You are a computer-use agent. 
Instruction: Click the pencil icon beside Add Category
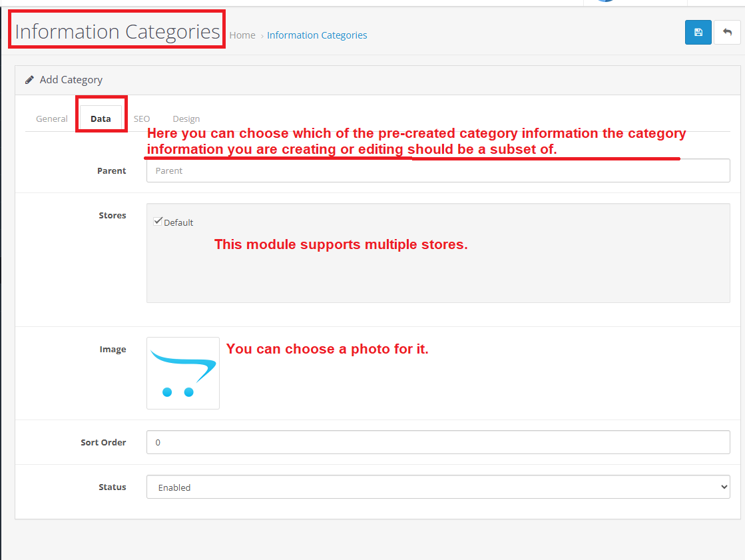[x=29, y=80]
